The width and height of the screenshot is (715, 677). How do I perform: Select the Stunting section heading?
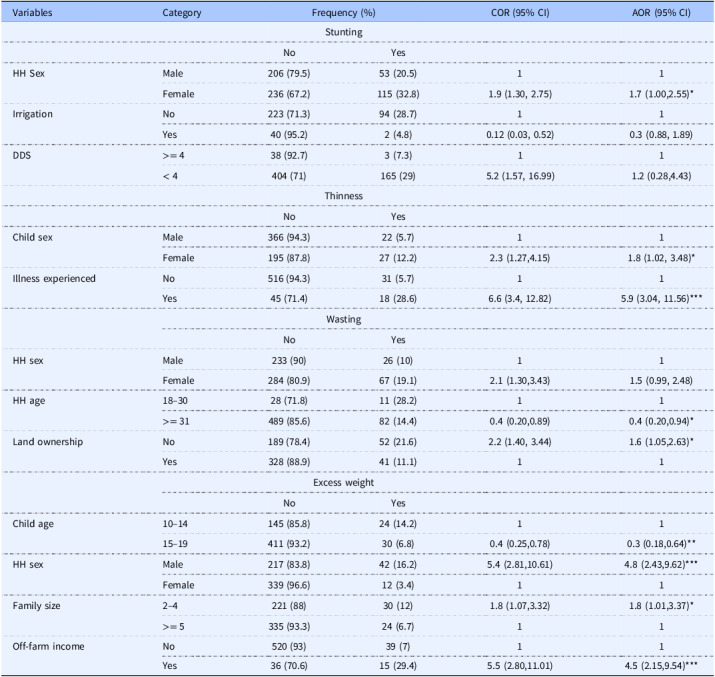343,32
